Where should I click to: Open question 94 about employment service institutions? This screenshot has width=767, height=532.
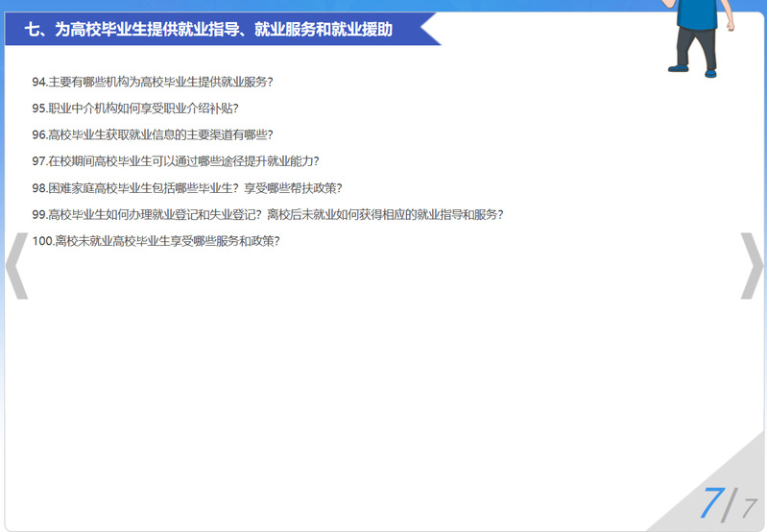click(158, 82)
